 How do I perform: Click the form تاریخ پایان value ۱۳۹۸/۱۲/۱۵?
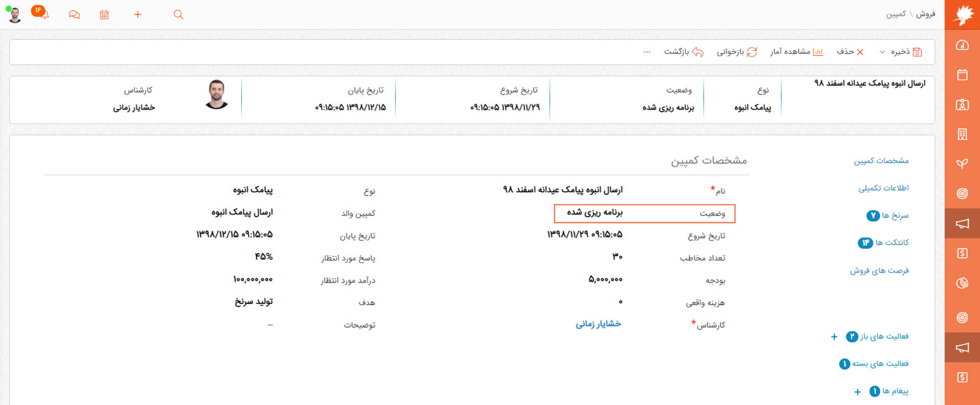(x=235, y=234)
